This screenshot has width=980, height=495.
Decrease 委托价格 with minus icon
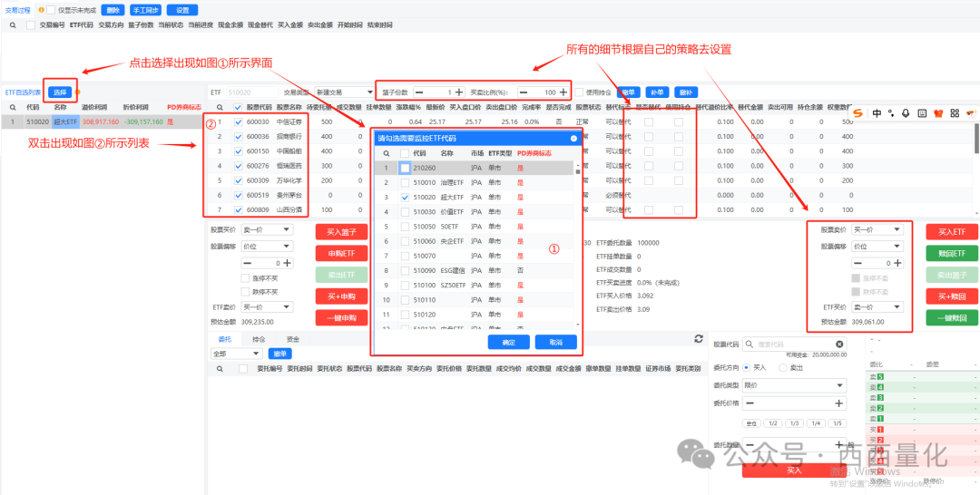point(750,403)
